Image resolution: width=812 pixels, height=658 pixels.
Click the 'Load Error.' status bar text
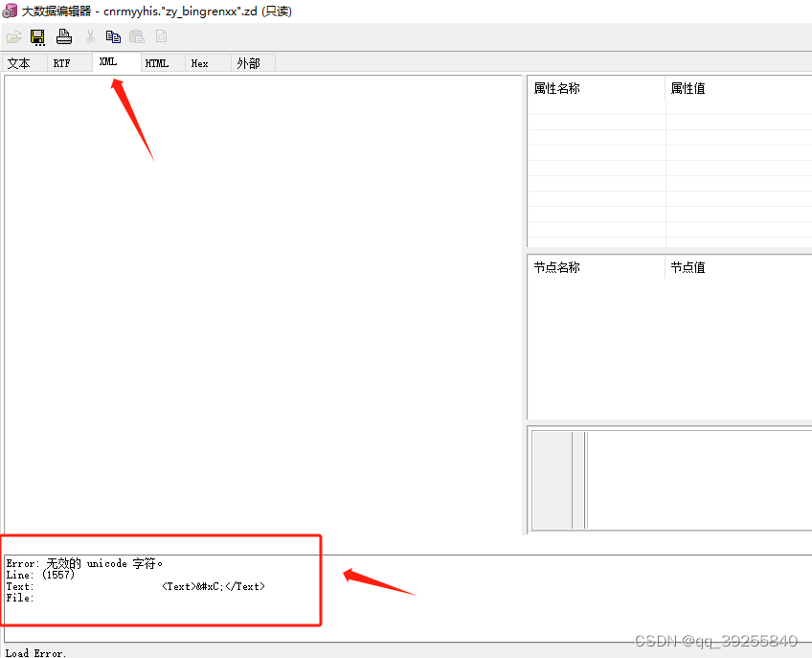pos(35,653)
